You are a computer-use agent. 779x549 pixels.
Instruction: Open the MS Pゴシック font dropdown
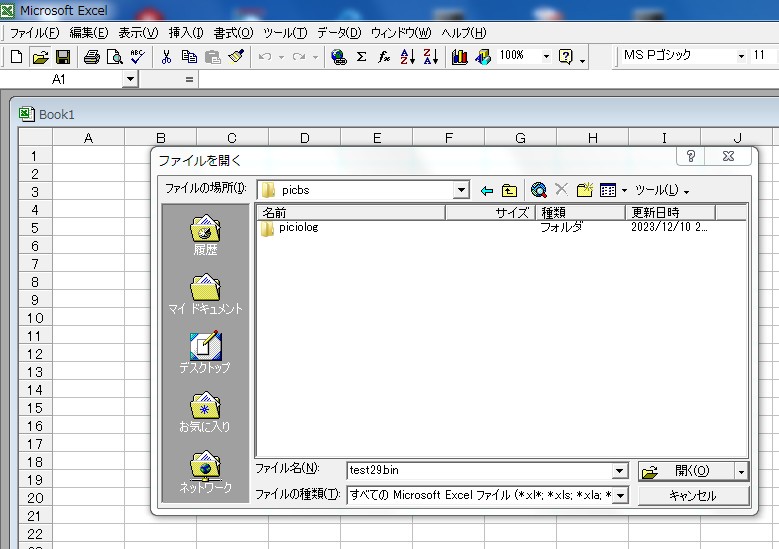(x=741, y=56)
